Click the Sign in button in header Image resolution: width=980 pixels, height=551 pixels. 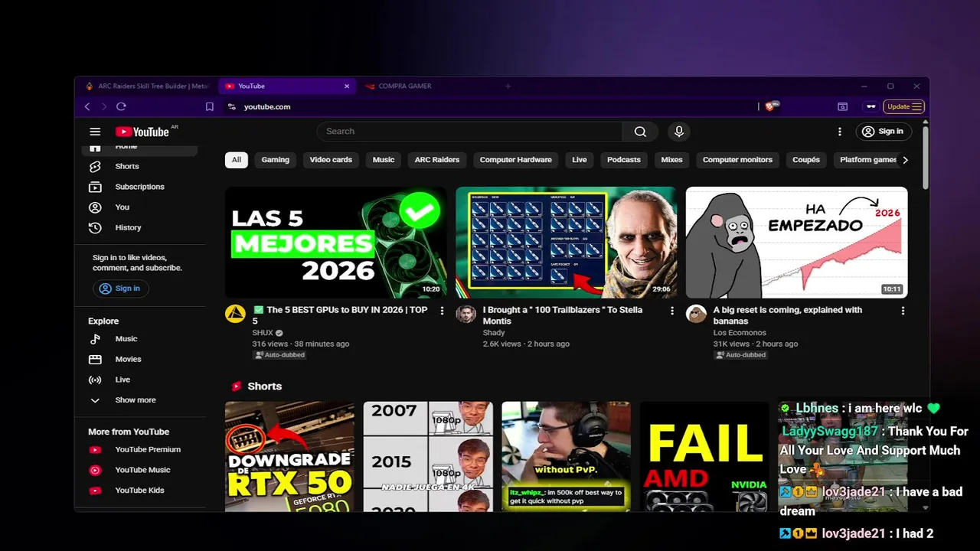(x=884, y=132)
